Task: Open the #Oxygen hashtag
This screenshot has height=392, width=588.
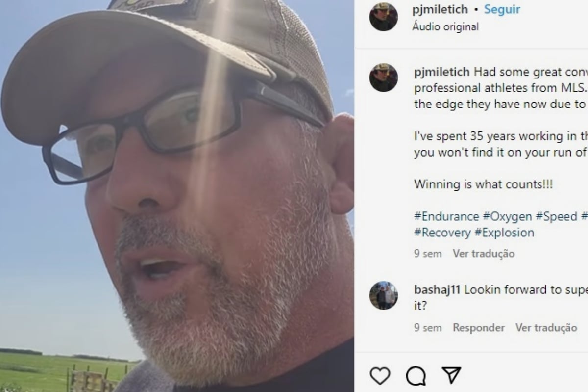Action: [x=507, y=216]
